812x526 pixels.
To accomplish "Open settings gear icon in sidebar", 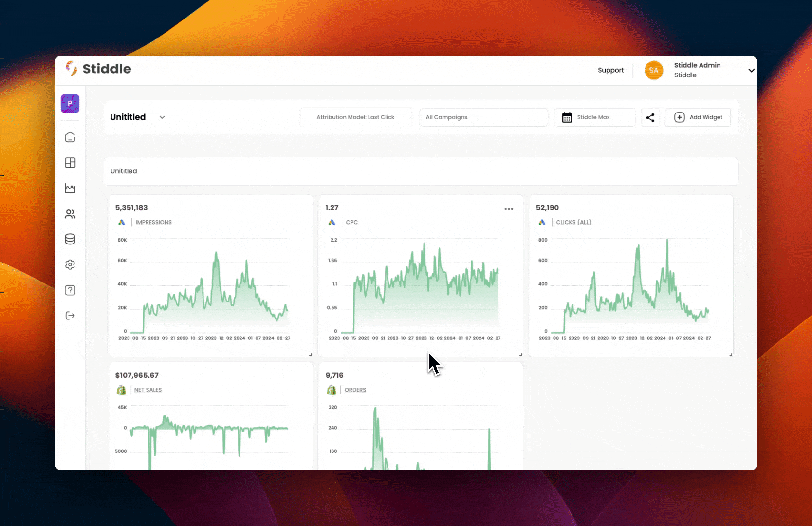I will pyautogui.click(x=70, y=264).
